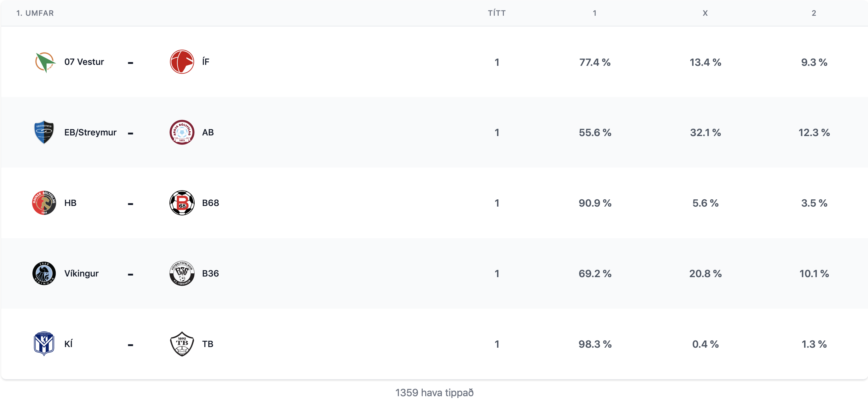
Task: Open the HB Havnar Bóltfelag logo
Action: pos(44,203)
